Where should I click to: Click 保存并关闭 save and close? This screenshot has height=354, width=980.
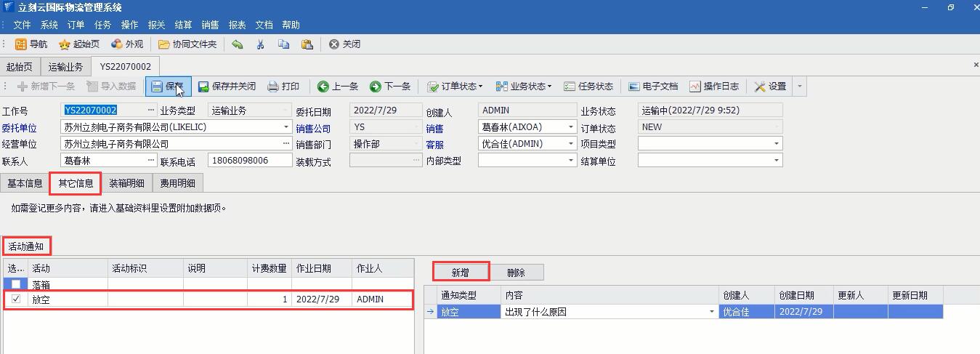pyautogui.click(x=227, y=87)
